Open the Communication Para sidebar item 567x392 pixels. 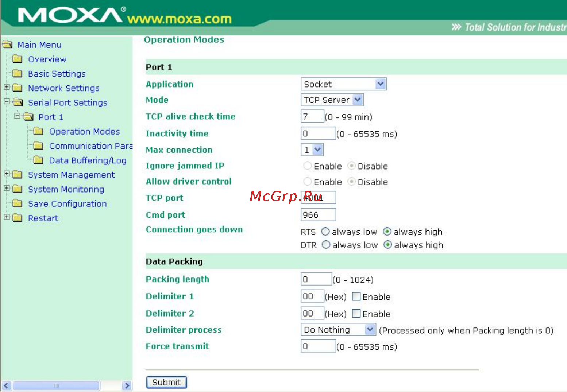[x=90, y=146]
